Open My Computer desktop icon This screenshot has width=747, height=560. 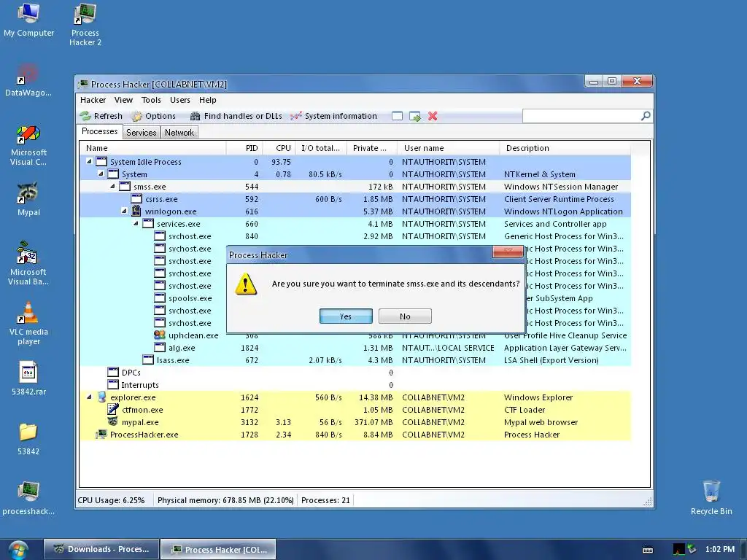(x=28, y=20)
